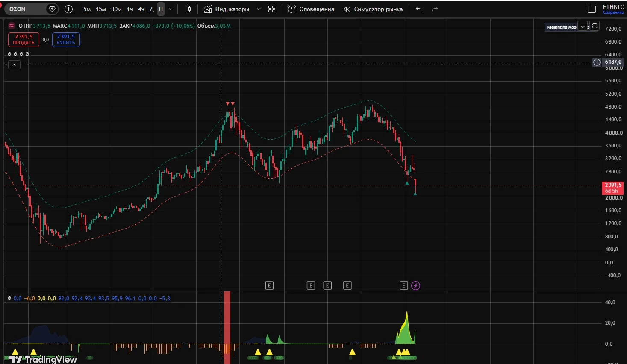Open the candlestick chart type menu
The height and width of the screenshot is (364, 627).
pos(188,9)
